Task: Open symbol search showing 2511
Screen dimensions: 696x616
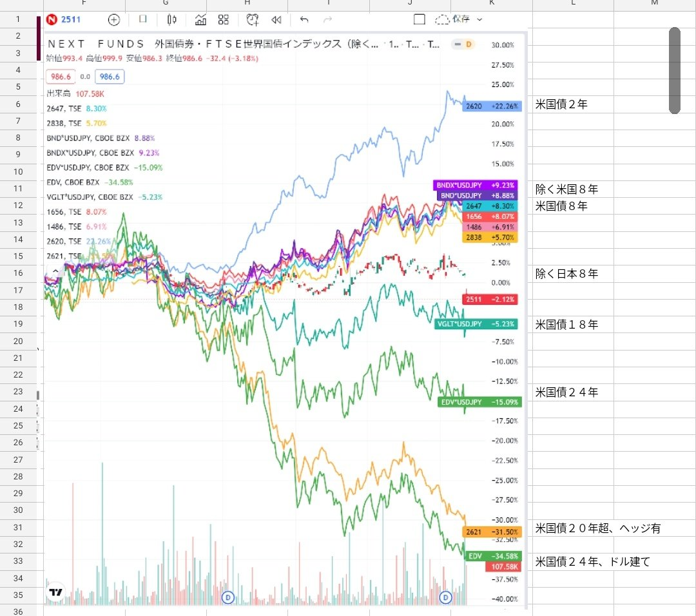Action: pyautogui.click(x=71, y=19)
